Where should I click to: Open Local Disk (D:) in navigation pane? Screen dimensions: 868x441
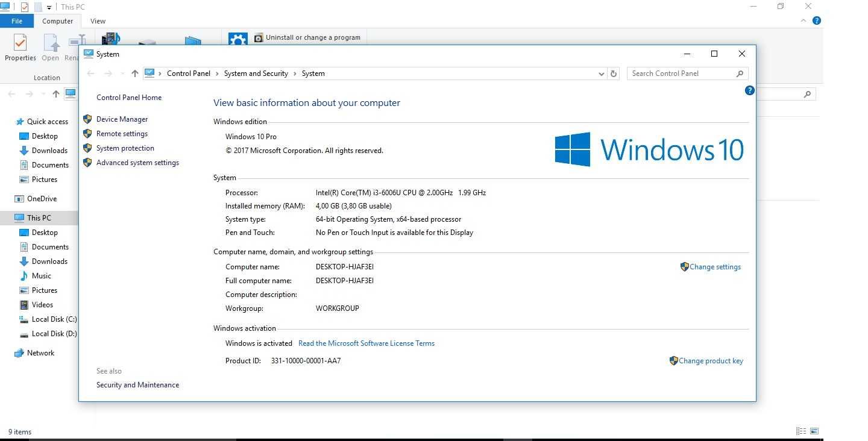(54, 334)
